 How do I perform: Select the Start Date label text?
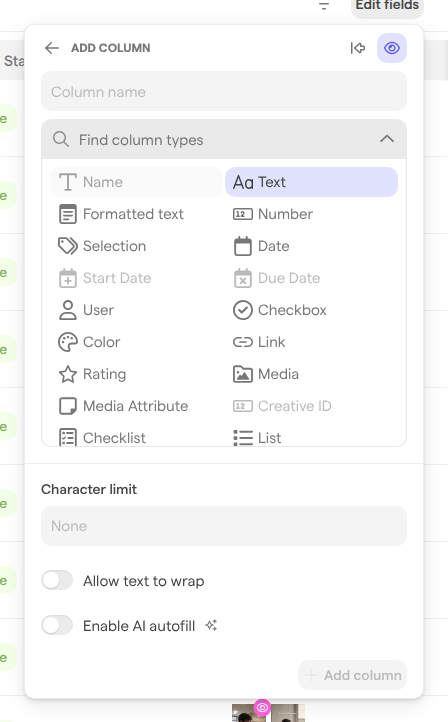[117, 278]
